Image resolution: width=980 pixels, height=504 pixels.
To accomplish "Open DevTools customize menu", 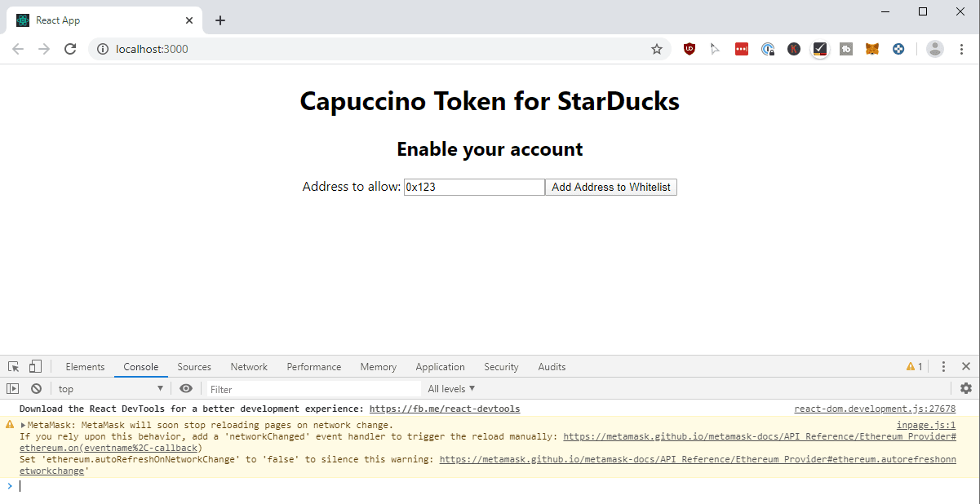I will click(943, 367).
